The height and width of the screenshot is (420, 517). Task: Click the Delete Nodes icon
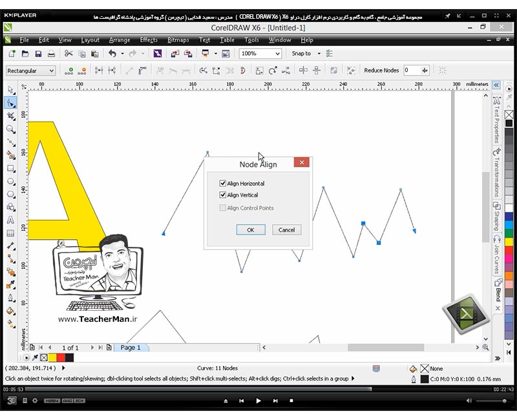pos(82,70)
